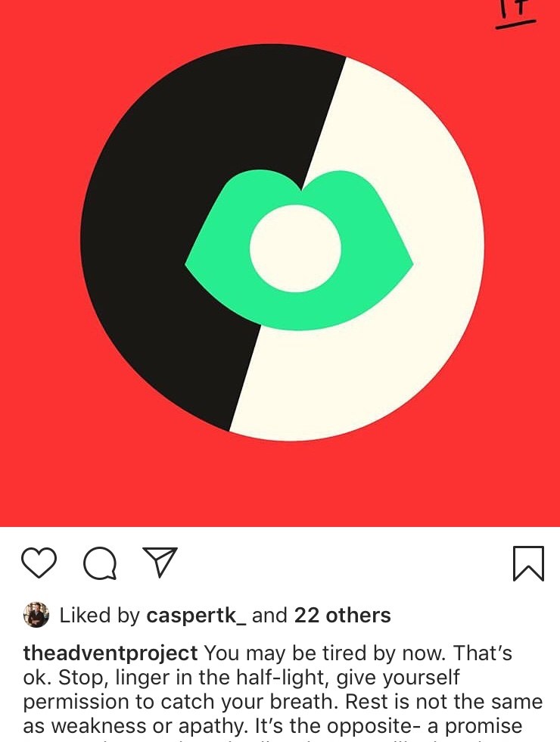The image size is (560, 742).
Task: View the list of 22 others
Action: pyautogui.click(x=342, y=615)
